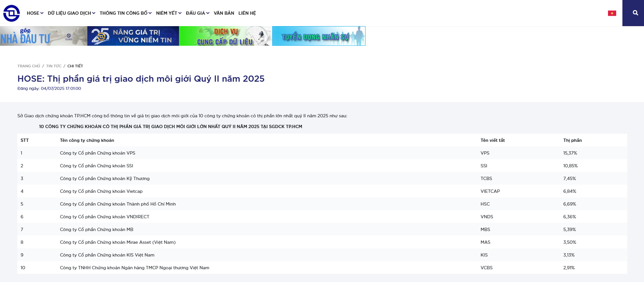Viewport: 644px width, 282px height.
Task: Open the VĂN BẢN menu item
Action: click(224, 13)
